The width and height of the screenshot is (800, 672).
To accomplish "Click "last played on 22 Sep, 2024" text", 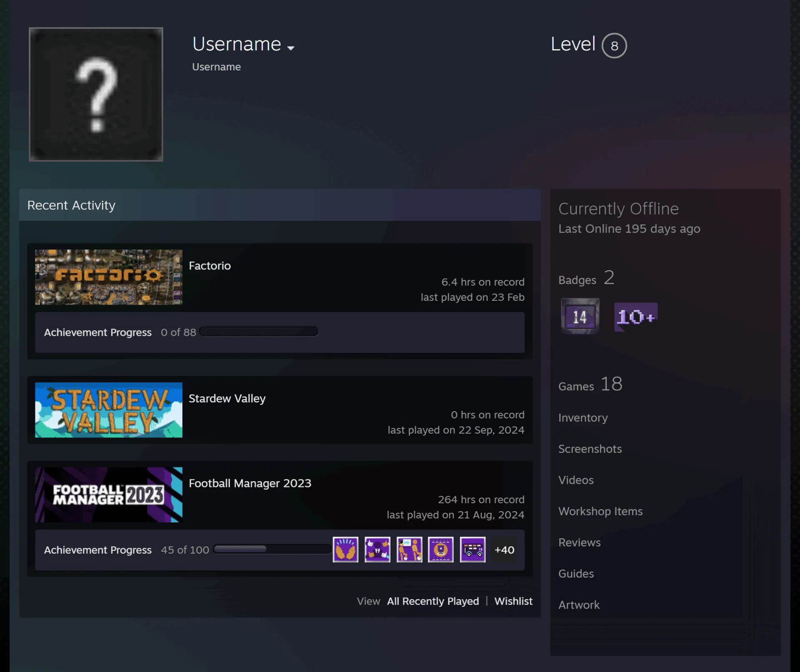I will pos(456,430).
